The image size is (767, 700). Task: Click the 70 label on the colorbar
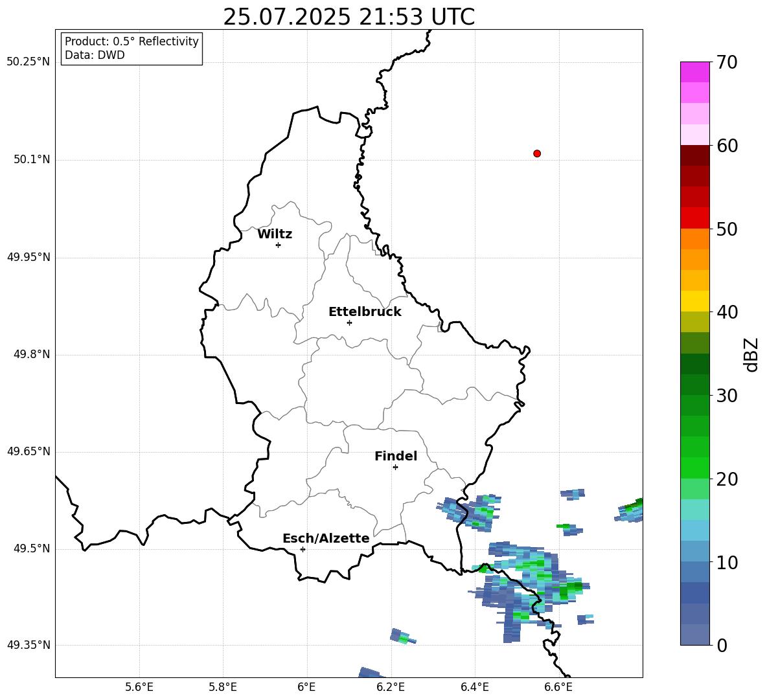[727, 63]
